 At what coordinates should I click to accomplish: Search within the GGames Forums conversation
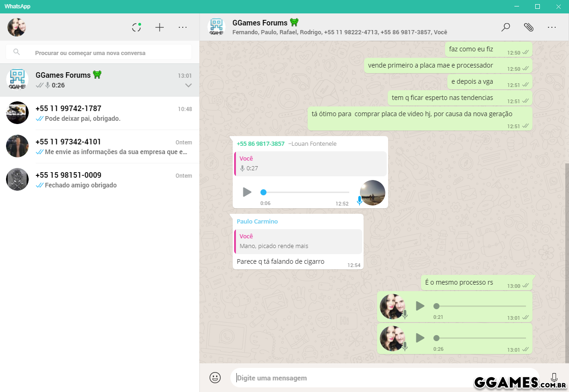tap(506, 27)
